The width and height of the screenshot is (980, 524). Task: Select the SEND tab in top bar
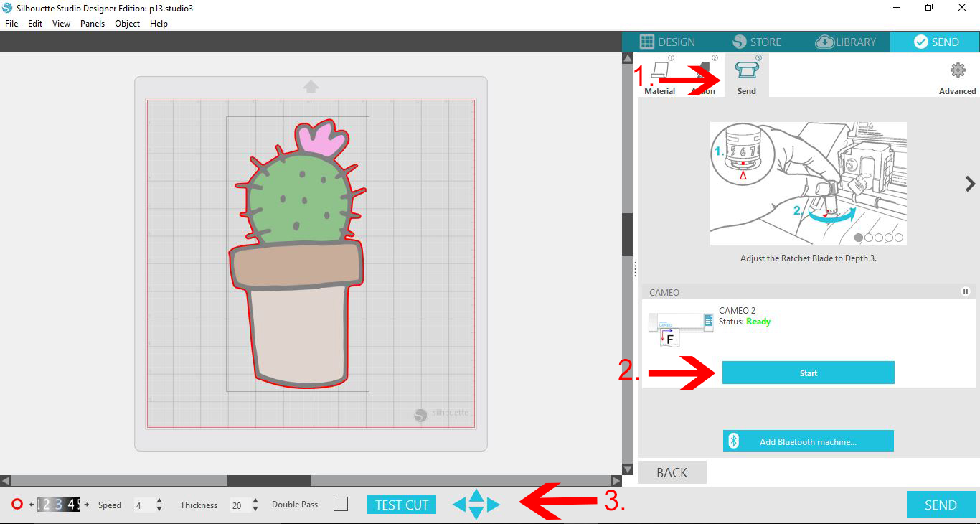tap(936, 42)
